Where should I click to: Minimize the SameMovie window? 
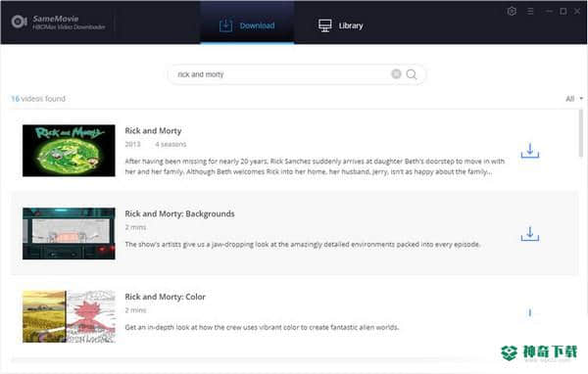pos(549,11)
